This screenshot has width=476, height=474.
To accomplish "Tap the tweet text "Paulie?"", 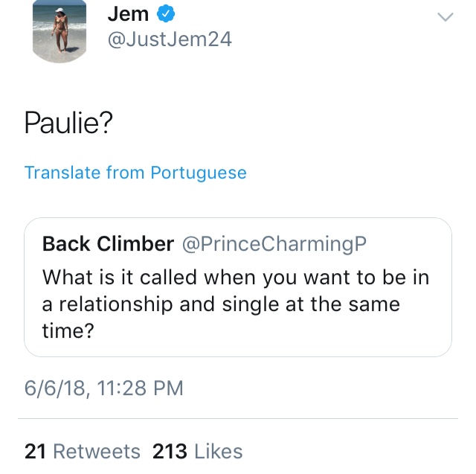I will click(x=68, y=123).
